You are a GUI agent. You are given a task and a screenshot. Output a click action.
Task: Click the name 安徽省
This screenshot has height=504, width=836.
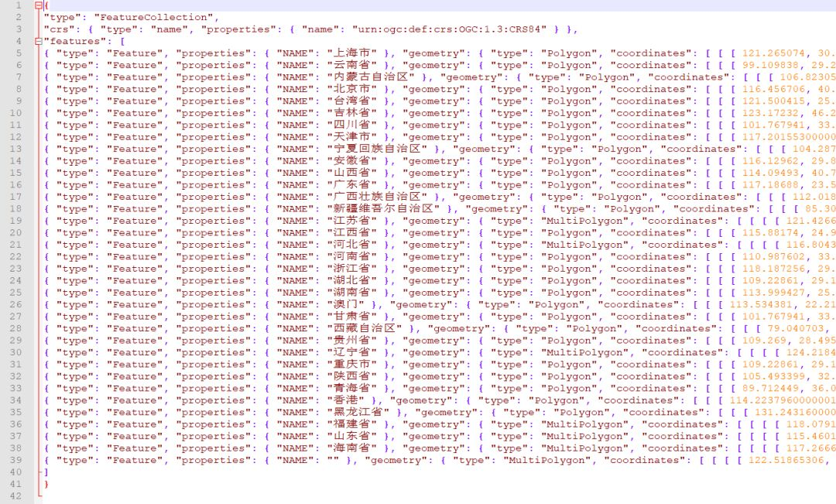[351, 161]
